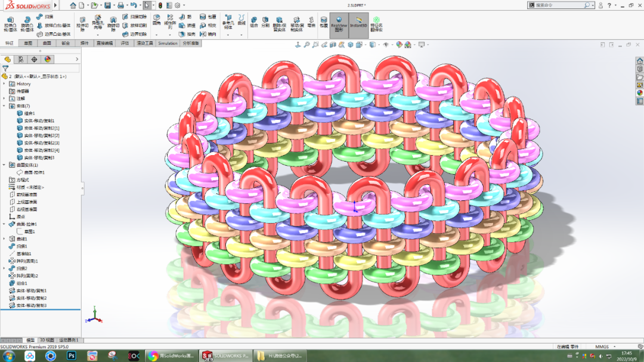This screenshot has width=644, height=362.
Task: Toggle Instant3D mode
Action: pyautogui.click(x=358, y=24)
